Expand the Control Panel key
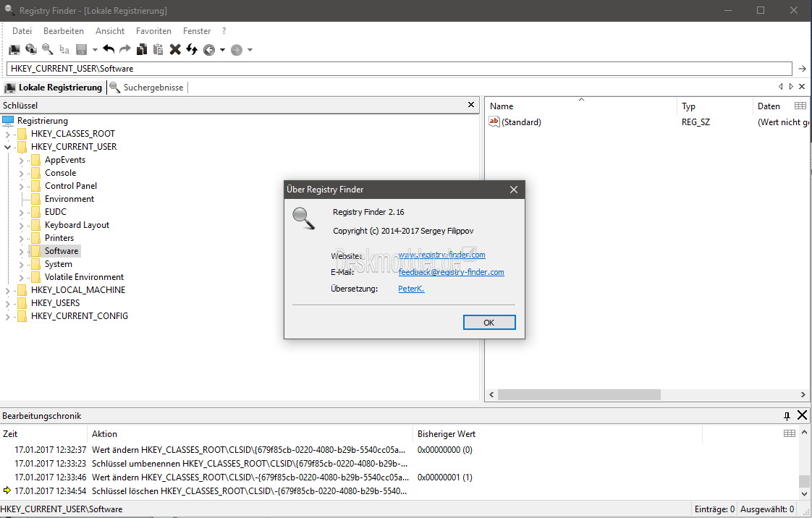The height and width of the screenshot is (518, 812). coord(21,187)
